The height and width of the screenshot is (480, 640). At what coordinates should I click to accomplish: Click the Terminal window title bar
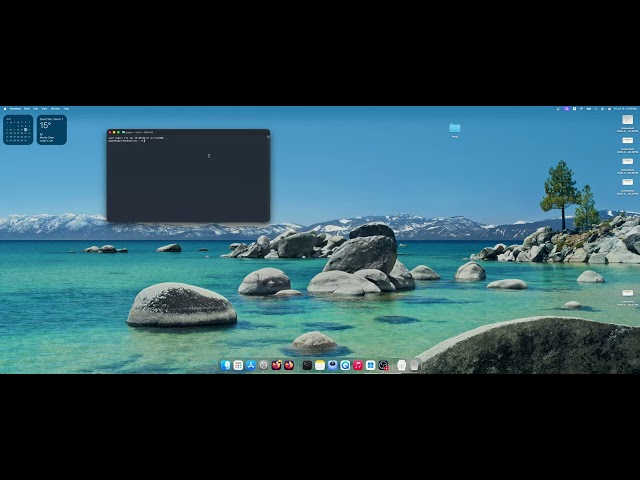click(188, 132)
